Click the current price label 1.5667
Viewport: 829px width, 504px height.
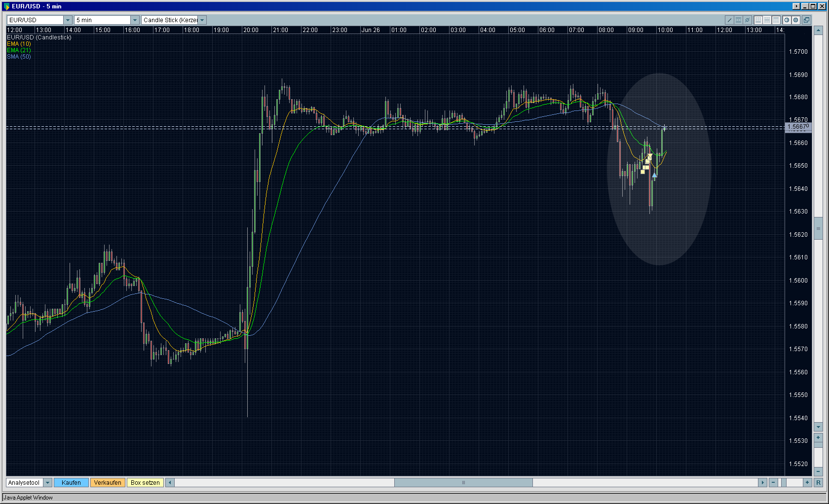point(798,127)
